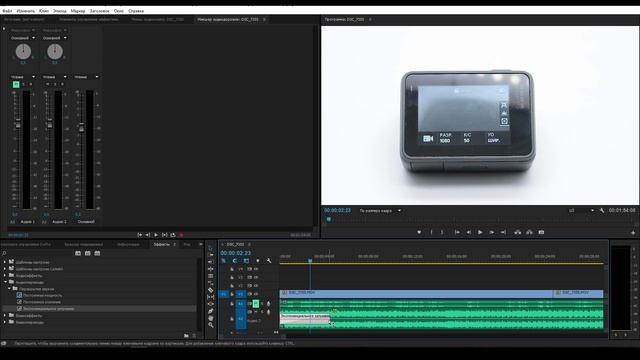Open Audio 2 automation mode dropdown "Чтение"
640x360 pixels.
point(54,77)
